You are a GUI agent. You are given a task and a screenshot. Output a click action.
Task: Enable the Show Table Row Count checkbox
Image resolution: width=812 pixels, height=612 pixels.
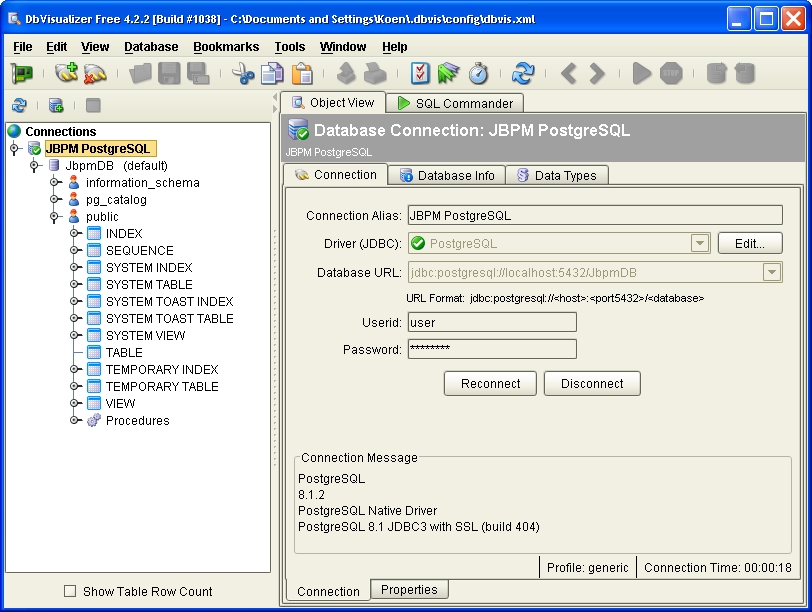click(x=69, y=591)
